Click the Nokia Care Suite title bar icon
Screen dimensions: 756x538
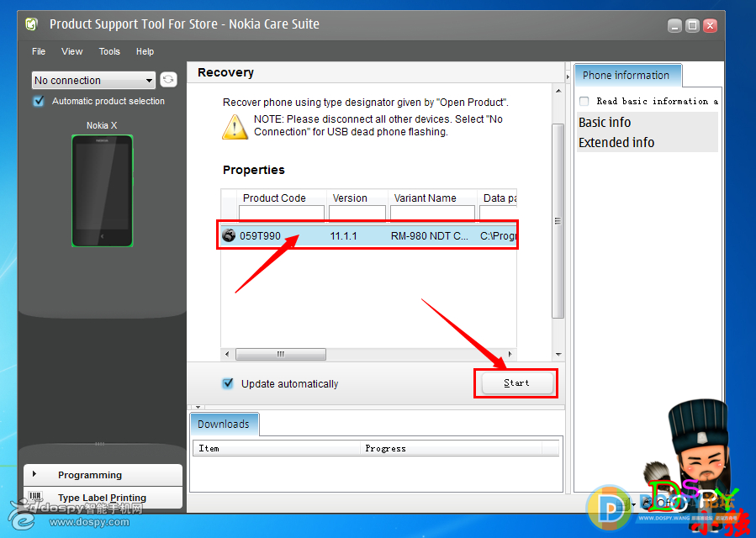pos(31,24)
